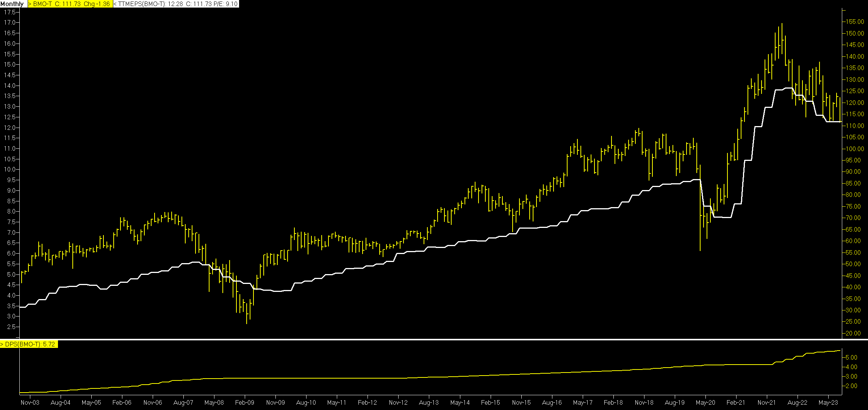This screenshot has width=868, height=410.
Task: Click the Nov-03 date on time axis
Action: (x=30, y=402)
